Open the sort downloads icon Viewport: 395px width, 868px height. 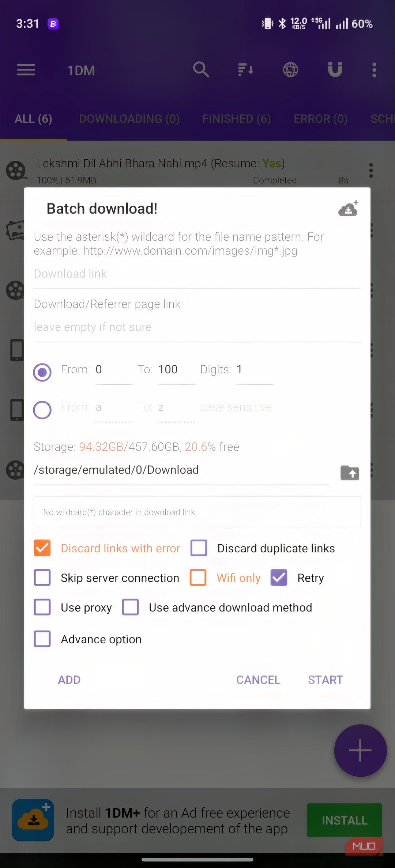point(246,69)
